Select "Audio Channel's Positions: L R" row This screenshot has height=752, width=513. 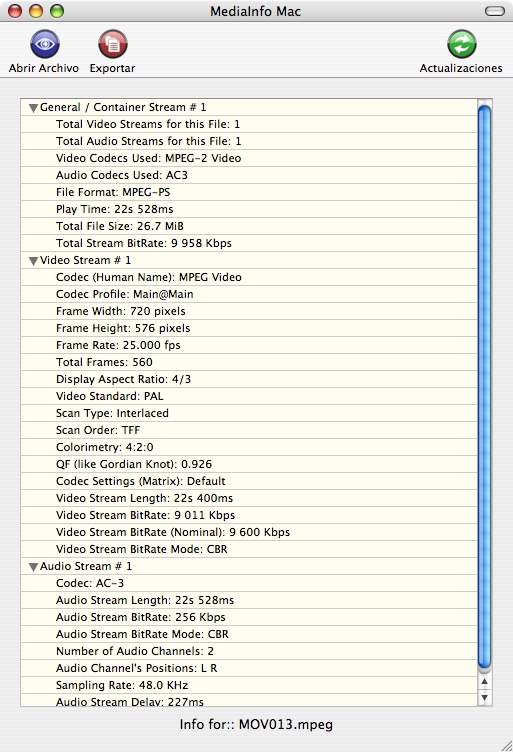pyautogui.click(x=249, y=669)
